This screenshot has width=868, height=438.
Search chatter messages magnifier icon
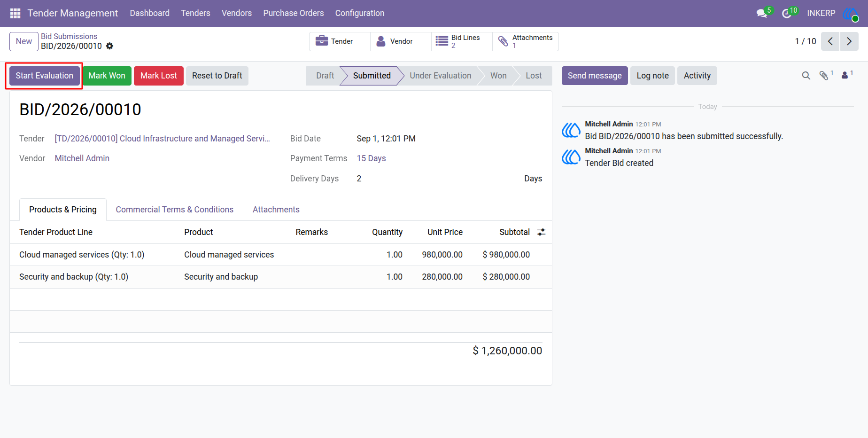pos(806,76)
